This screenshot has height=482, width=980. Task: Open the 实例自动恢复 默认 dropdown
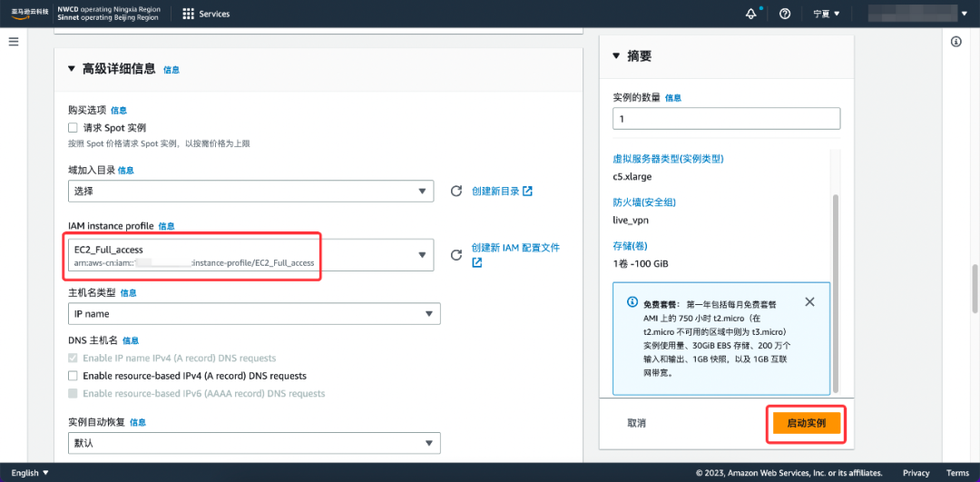[x=254, y=443]
